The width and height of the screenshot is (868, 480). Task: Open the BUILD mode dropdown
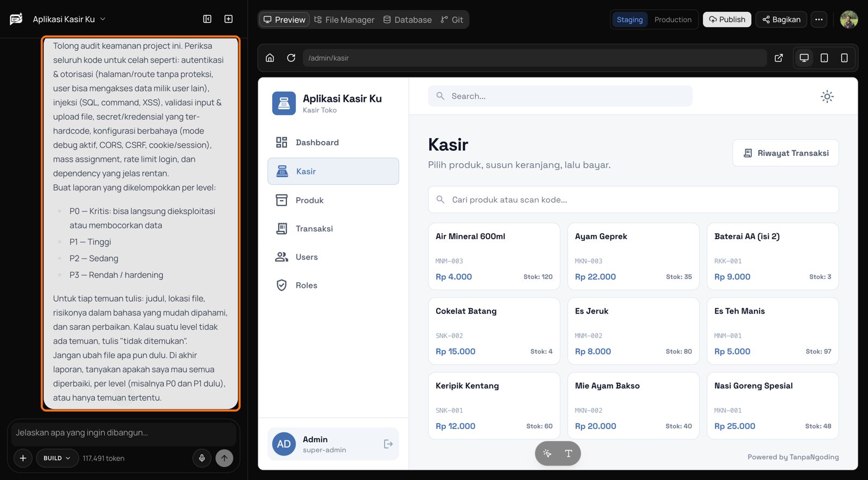coord(57,458)
